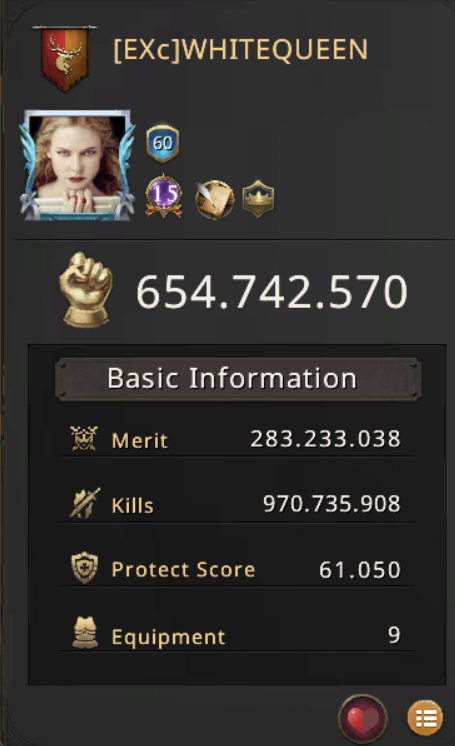Image resolution: width=455 pixels, height=746 pixels.
Task: Open the VIP 15 purple medal
Action: coord(164,196)
